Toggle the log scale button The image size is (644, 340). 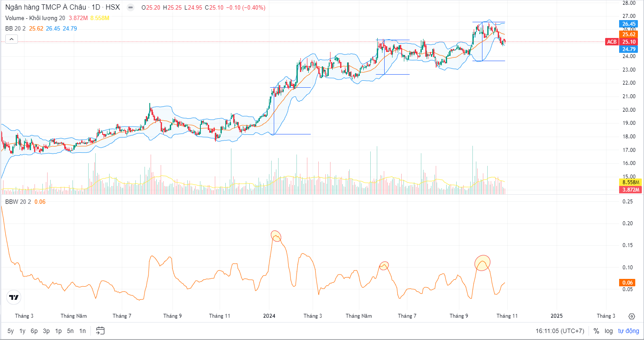pos(609,331)
